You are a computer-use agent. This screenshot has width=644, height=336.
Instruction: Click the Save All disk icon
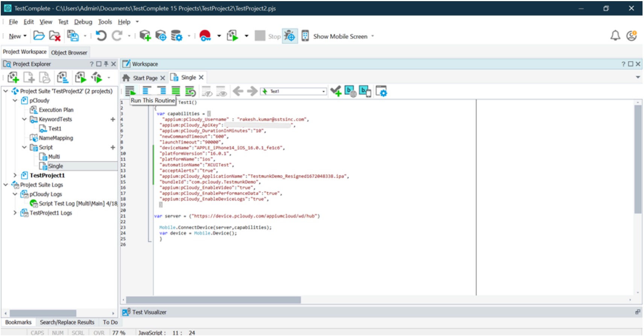click(x=73, y=36)
